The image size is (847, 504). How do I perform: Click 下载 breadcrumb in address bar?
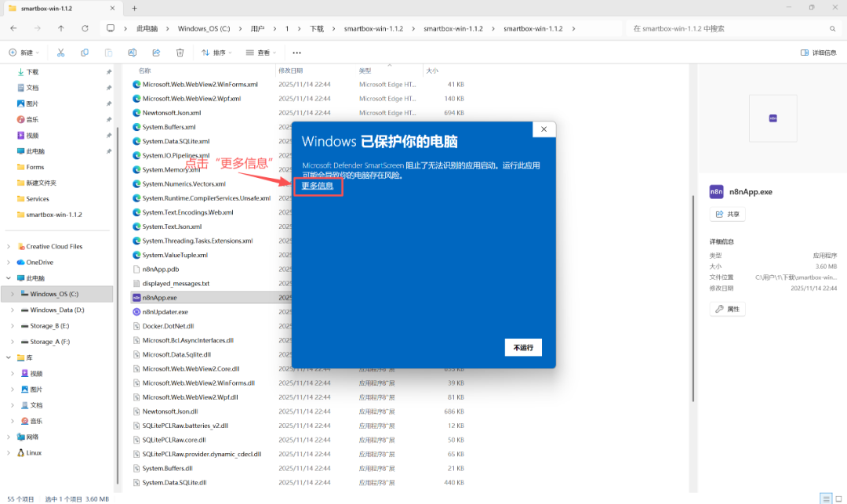[x=317, y=28]
